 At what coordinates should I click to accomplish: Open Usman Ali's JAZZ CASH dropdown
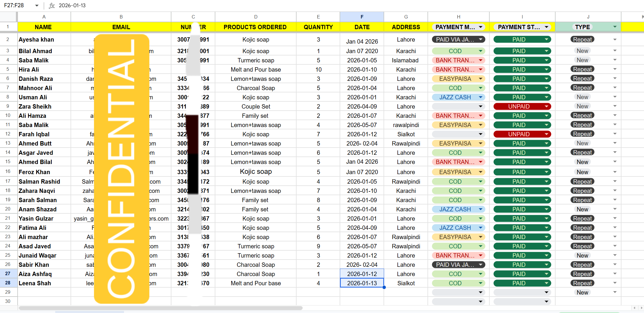pos(480,97)
